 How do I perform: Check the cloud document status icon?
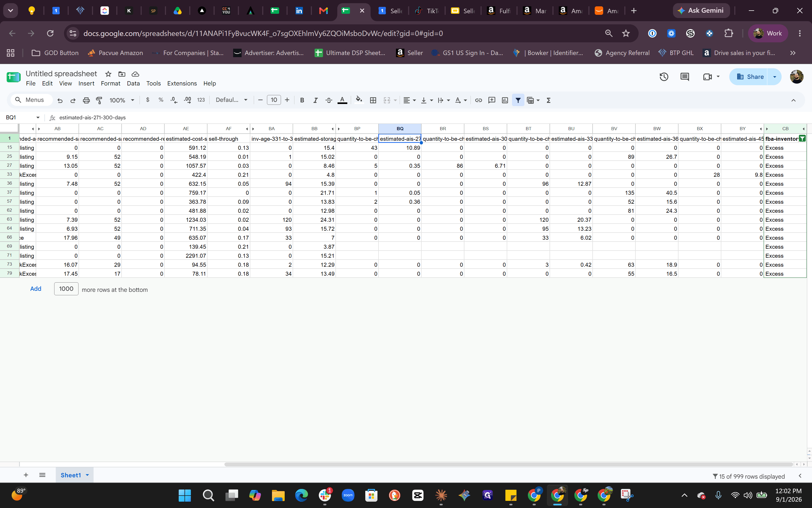[135, 74]
